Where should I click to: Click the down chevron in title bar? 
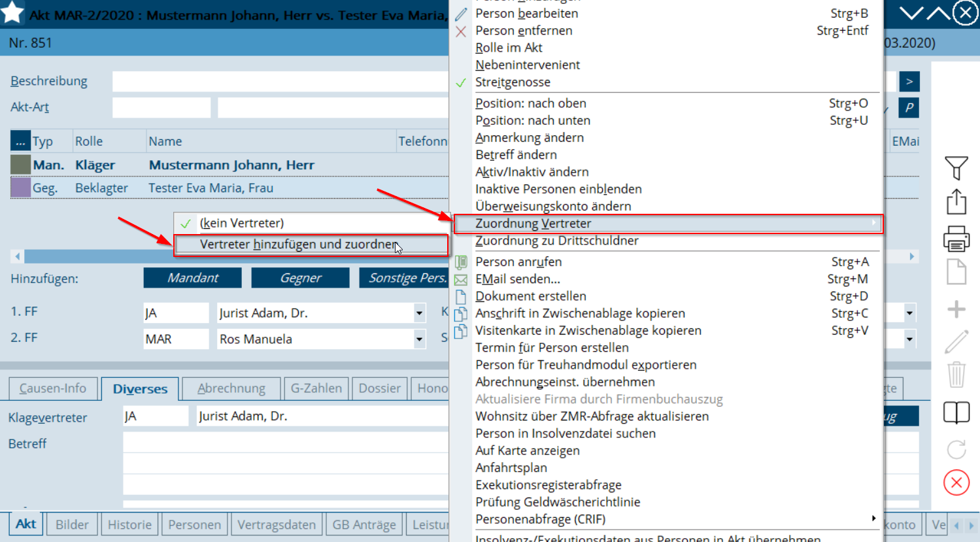(x=911, y=13)
